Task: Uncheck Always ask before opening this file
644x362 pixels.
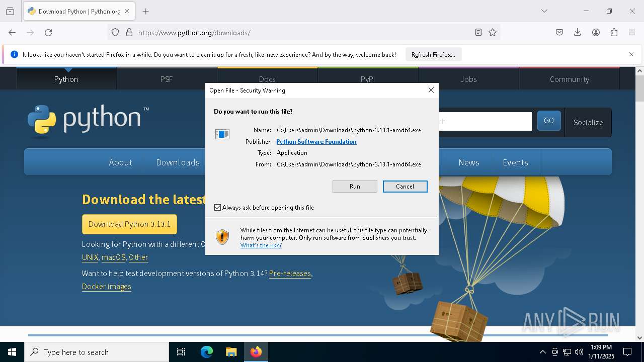Action: (x=217, y=208)
